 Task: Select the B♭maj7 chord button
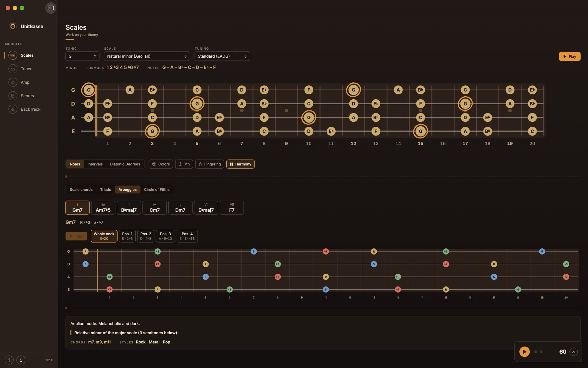point(129,208)
